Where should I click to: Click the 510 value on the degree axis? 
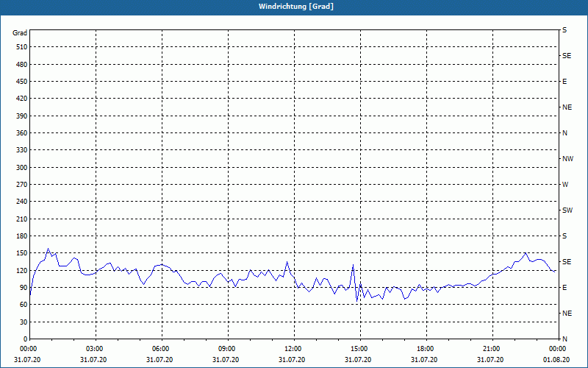click(22, 47)
